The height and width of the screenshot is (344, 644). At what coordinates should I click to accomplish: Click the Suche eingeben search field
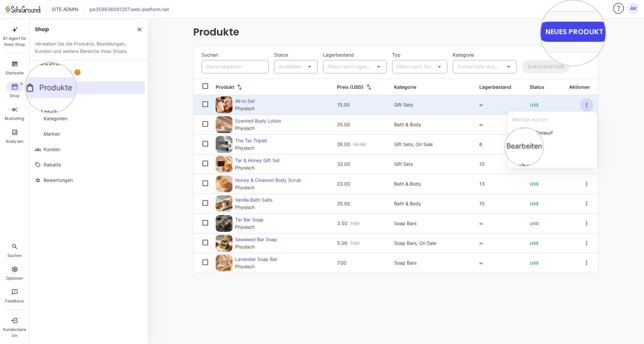coord(235,66)
